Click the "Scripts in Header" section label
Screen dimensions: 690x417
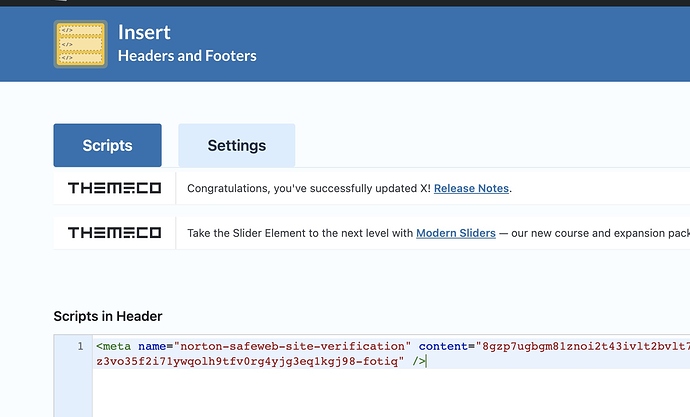pos(108,316)
